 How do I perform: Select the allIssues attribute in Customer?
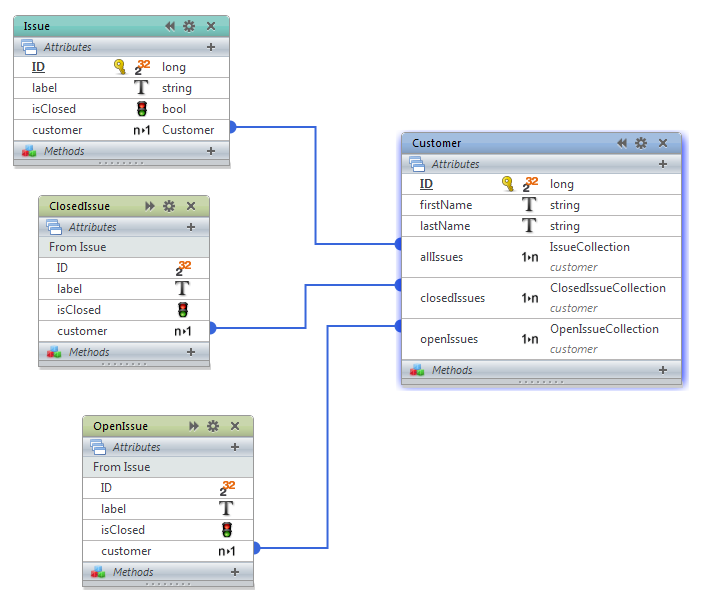(441, 257)
